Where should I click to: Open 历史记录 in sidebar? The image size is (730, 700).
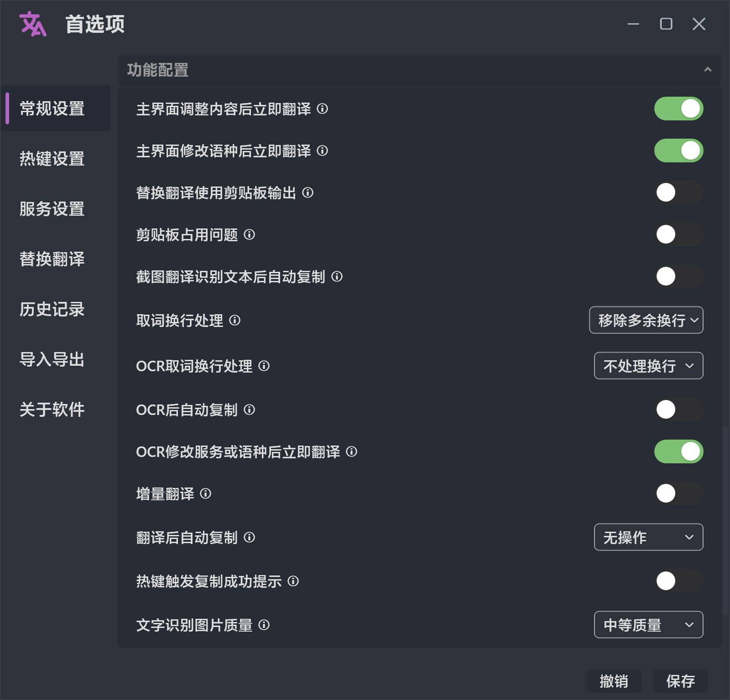(x=56, y=309)
